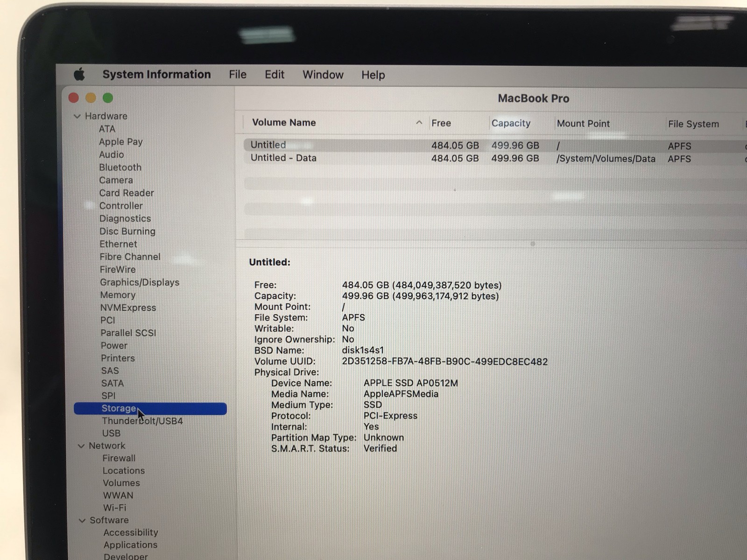Collapse the Software section
Viewport: 747px width, 560px height.
[x=82, y=520]
